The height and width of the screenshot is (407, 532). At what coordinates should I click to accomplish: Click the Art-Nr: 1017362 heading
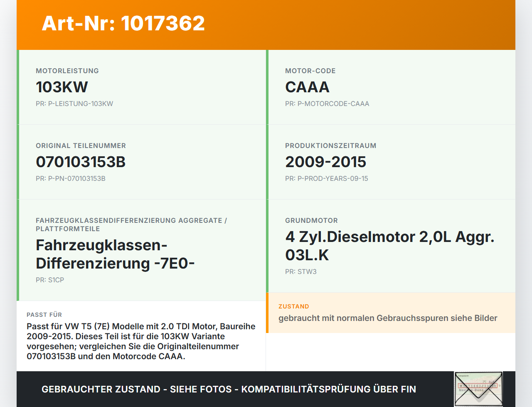(123, 23)
